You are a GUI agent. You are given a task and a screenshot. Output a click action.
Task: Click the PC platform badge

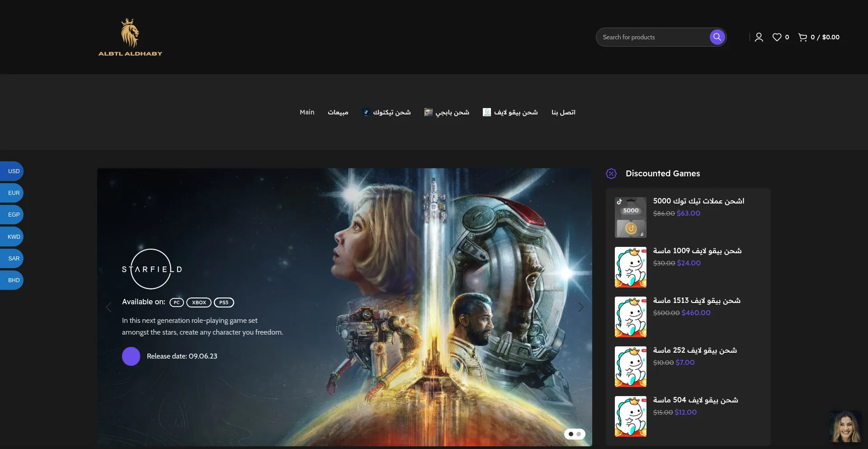[177, 302]
